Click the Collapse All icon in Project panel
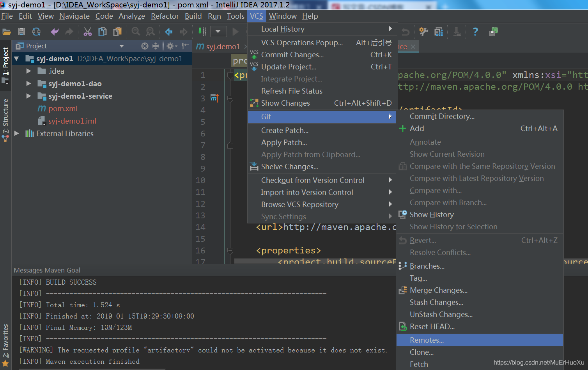Viewport: 588px width, 370px height. click(156, 46)
